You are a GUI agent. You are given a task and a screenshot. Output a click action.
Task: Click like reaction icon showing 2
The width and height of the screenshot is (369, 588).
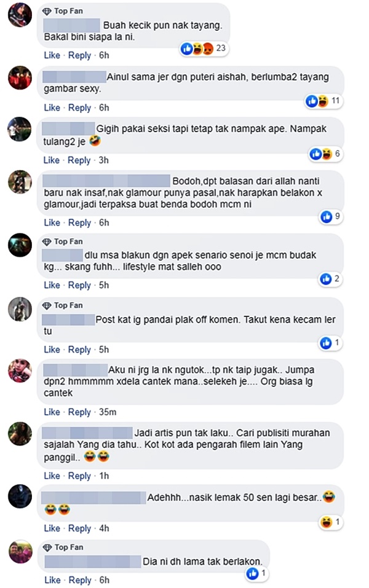pyautogui.click(x=325, y=278)
